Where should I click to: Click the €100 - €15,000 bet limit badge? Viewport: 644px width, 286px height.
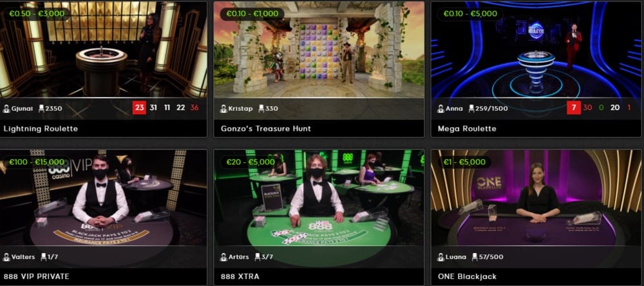coord(37,162)
